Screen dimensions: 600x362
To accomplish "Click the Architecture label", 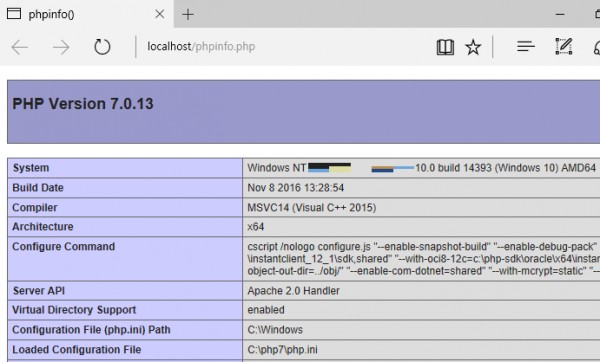I will tap(43, 227).
